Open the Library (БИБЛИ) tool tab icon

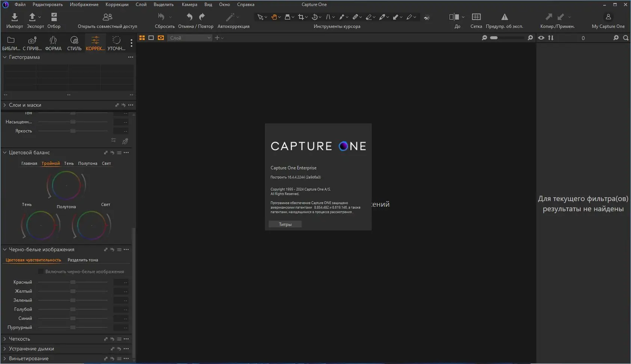[11, 41]
